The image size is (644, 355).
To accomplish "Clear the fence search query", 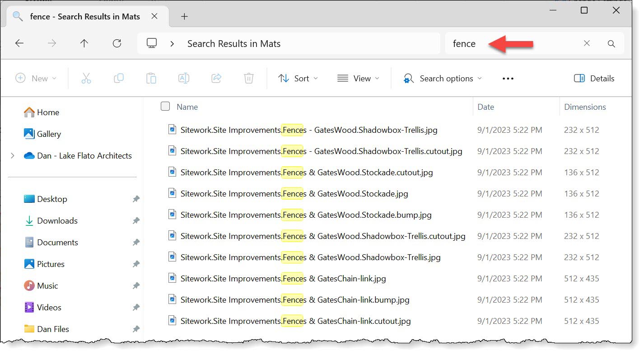I will [x=586, y=43].
